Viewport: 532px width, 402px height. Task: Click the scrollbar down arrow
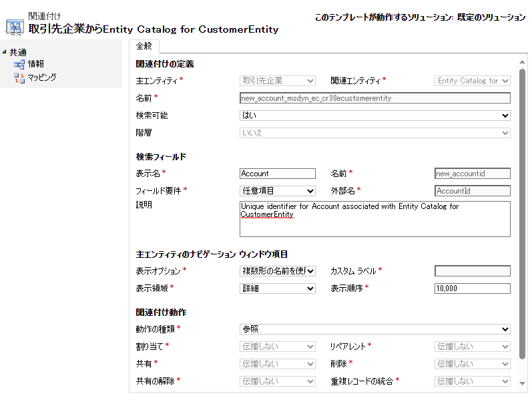point(522,383)
